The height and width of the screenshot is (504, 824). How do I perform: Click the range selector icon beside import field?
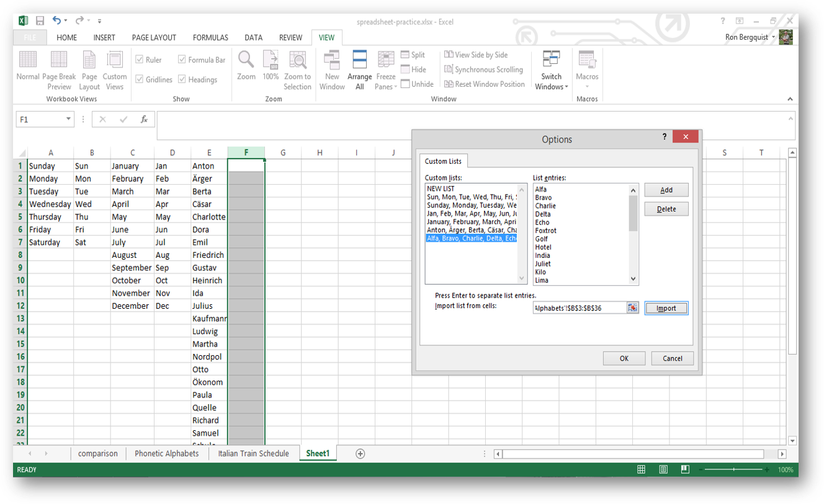632,308
